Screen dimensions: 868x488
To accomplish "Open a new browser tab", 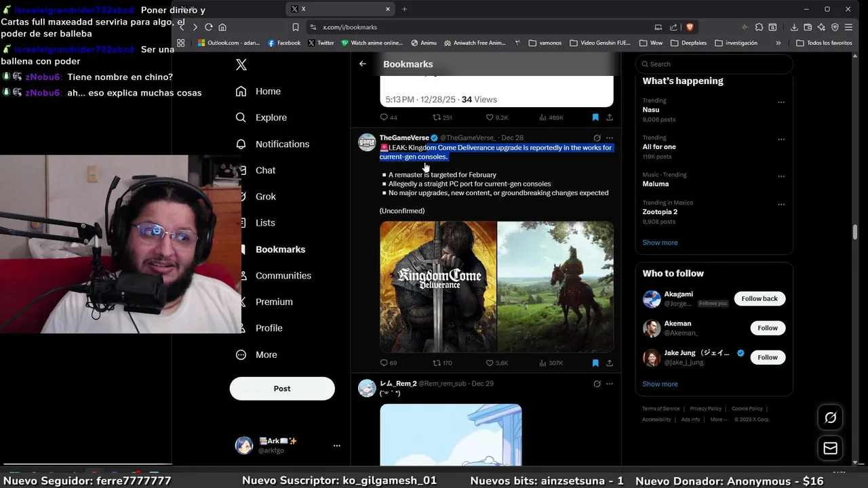I will (x=404, y=9).
